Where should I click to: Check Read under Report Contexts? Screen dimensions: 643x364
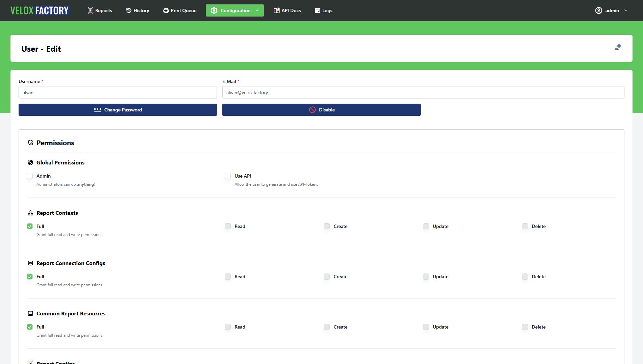tap(228, 226)
